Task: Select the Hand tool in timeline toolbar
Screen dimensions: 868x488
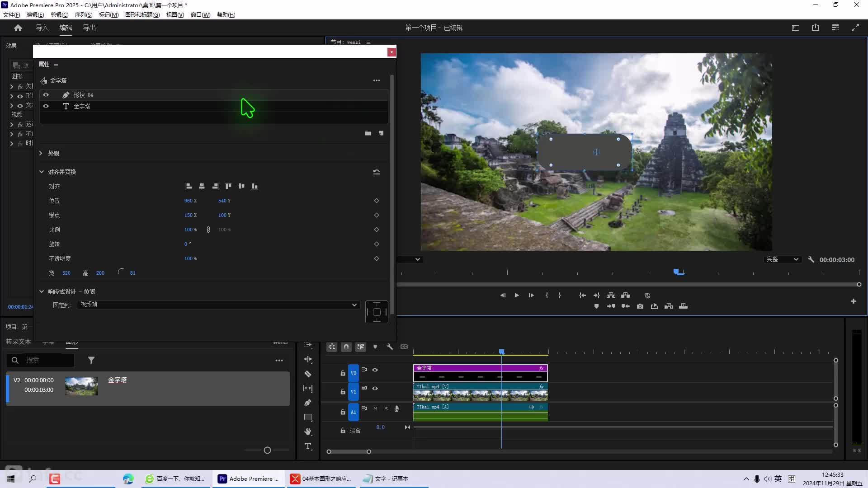Action: (308, 432)
